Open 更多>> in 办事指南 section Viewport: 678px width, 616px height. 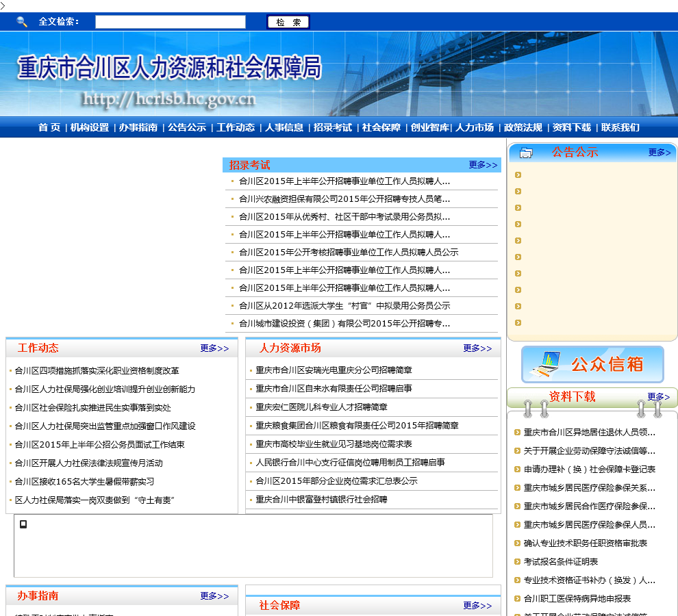pos(214,595)
